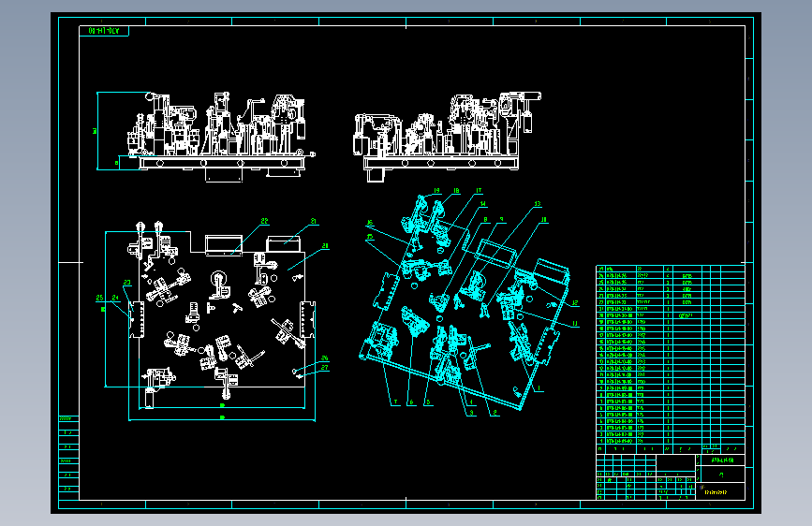Click the drawing number box in sheet corner

pos(104,31)
